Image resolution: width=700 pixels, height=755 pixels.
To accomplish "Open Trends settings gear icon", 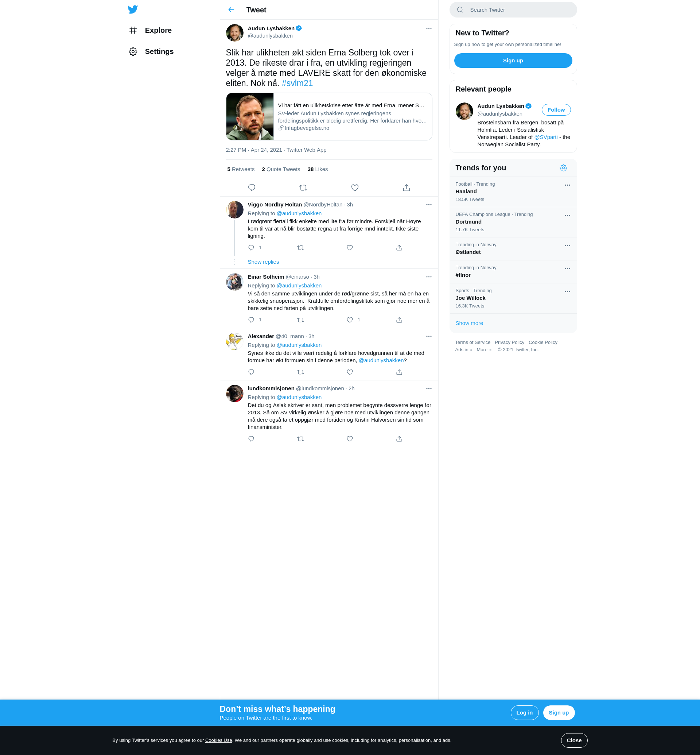I will point(563,168).
